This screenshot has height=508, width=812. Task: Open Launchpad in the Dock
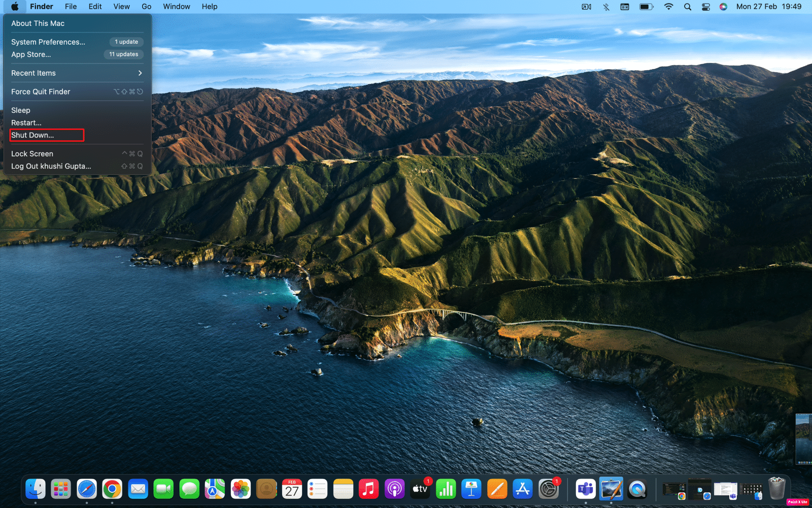click(x=61, y=489)
